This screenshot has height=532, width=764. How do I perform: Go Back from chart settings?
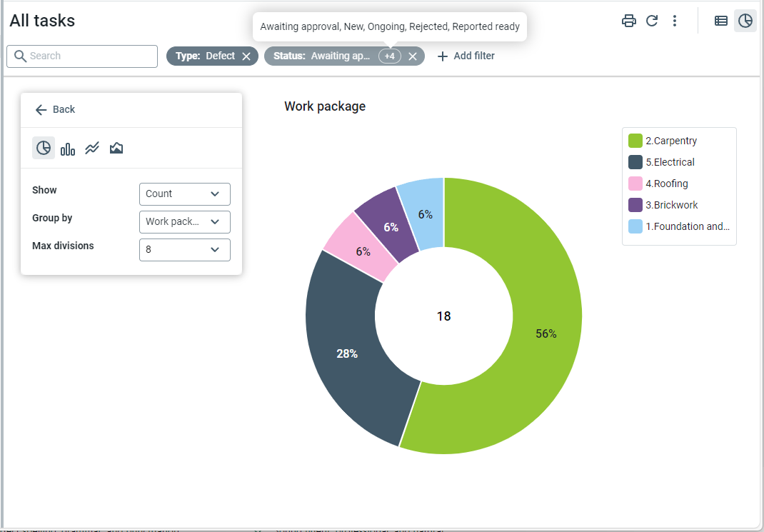55,109
